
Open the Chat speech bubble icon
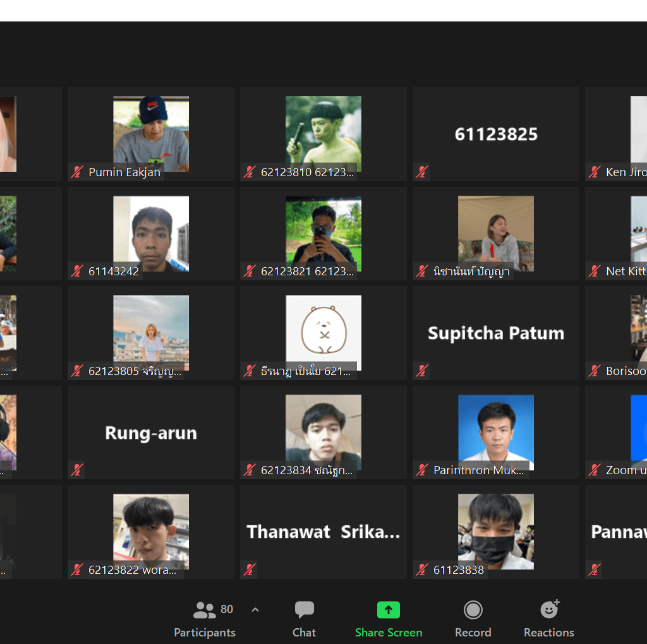click(304, 610)
